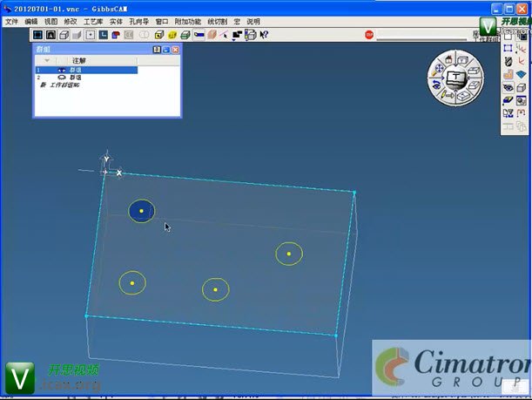532x400 pixels.
Task: Open the 实体 menu
Action: pos(116,22)
